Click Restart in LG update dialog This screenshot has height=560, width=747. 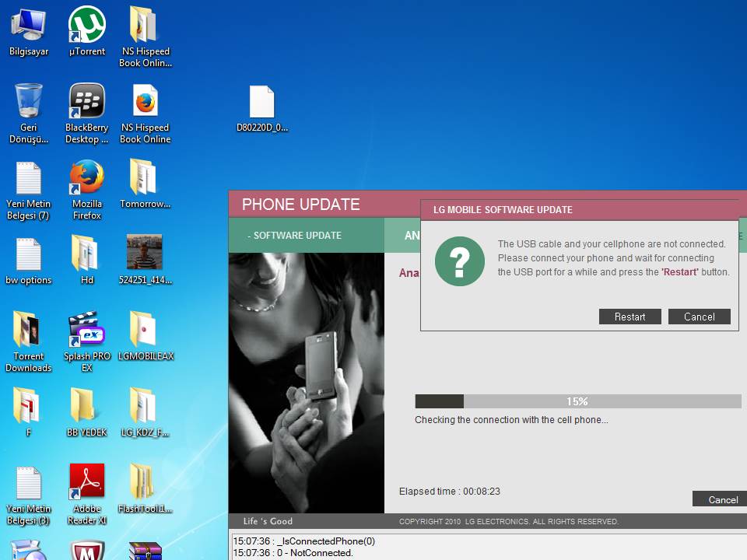[x=630, y=317]
